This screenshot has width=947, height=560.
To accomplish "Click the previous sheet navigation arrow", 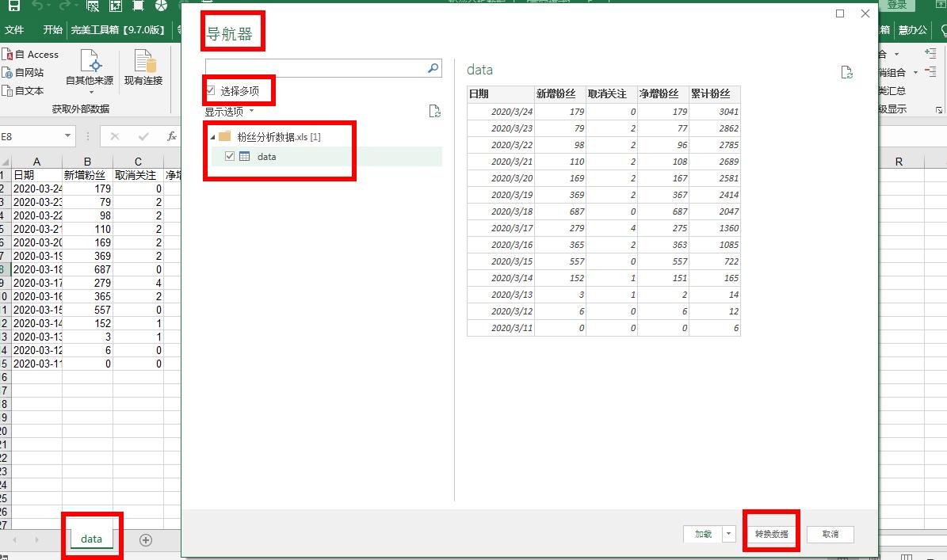I will pyautogui.click(x=14, y=540).
